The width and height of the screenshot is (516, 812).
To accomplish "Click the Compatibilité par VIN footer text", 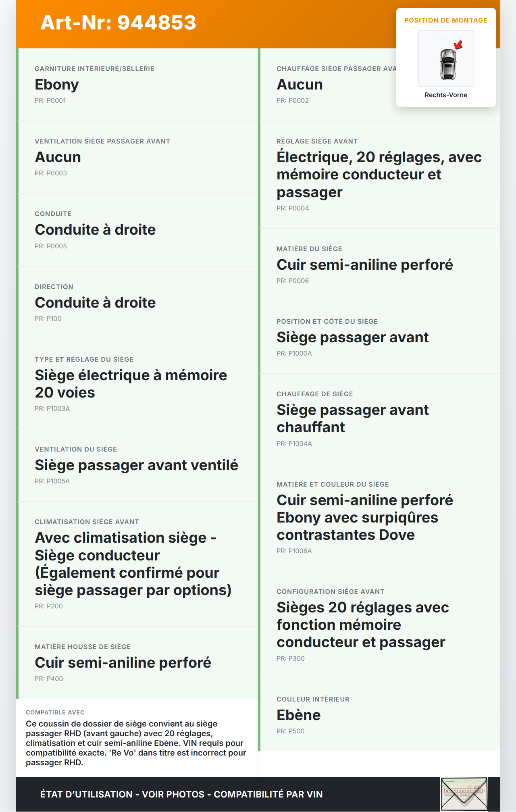I will point(268,794).
